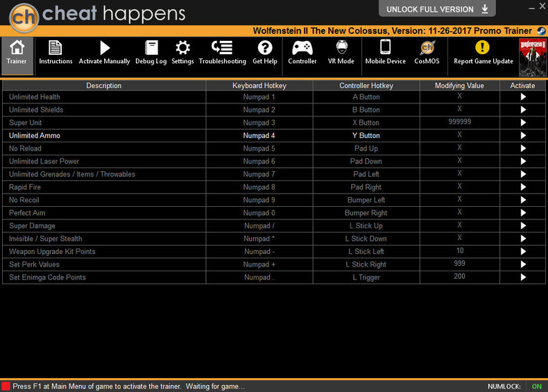Click the Wolfenstein II cover thumbnail
548x392 pixels.
pos(533,58)
